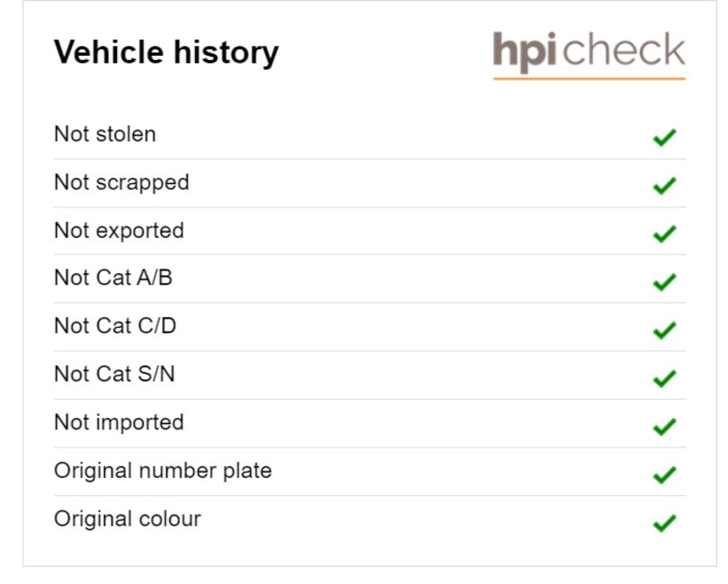Click the Not Cat C/D text
Viewport: 728px width, 584px height.
tap(115, 326)
